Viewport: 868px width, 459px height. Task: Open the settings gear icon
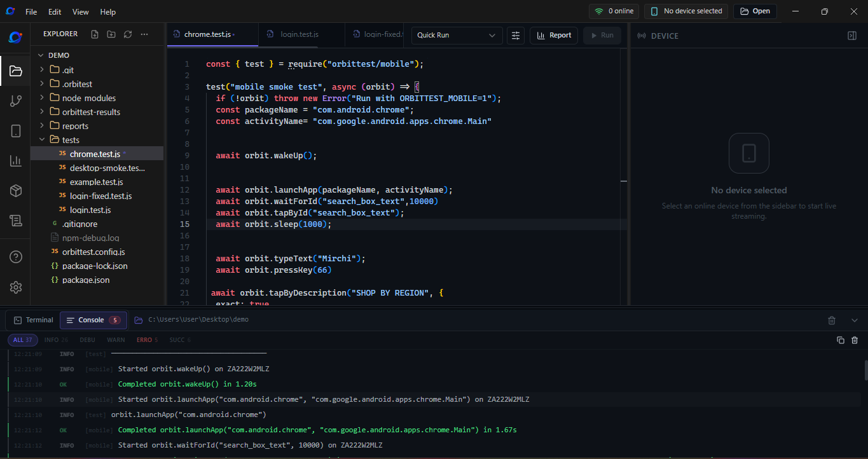coord(16,287)
